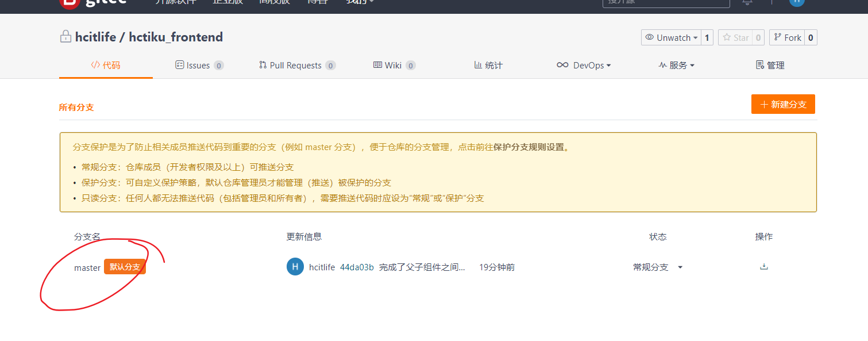Change the 常规分支 status dropdown
This screenshot has width=868, height=341.
click(x=658, y=267)
